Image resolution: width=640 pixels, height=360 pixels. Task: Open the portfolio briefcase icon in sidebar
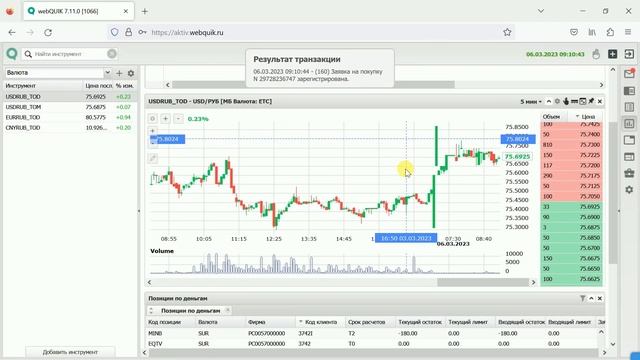tap(629, 173)
